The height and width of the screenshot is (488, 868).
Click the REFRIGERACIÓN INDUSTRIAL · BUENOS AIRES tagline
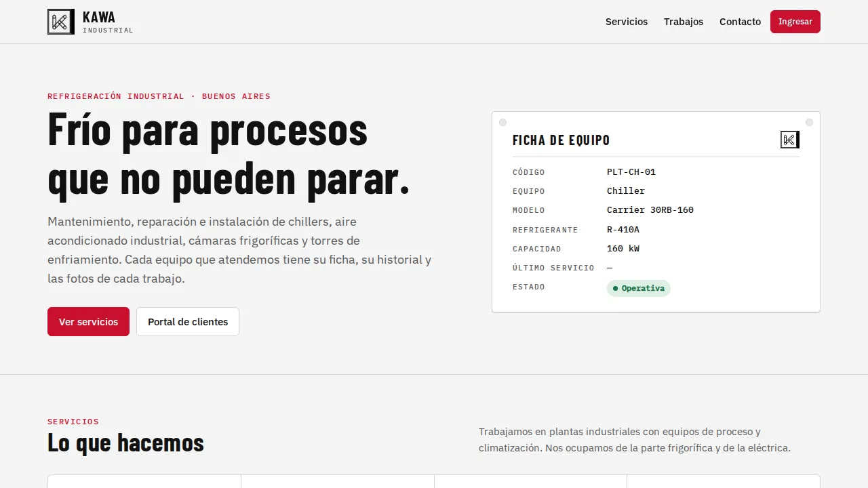(159, 96)
